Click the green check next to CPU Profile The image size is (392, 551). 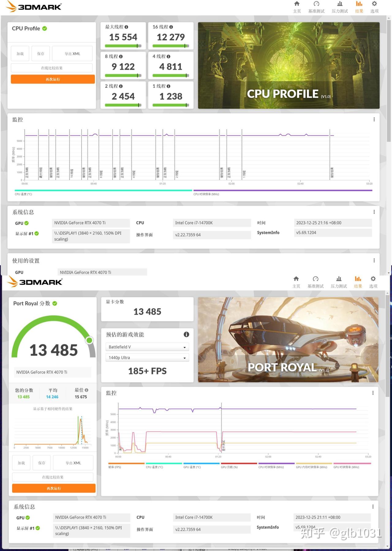(x=45, y=28)
